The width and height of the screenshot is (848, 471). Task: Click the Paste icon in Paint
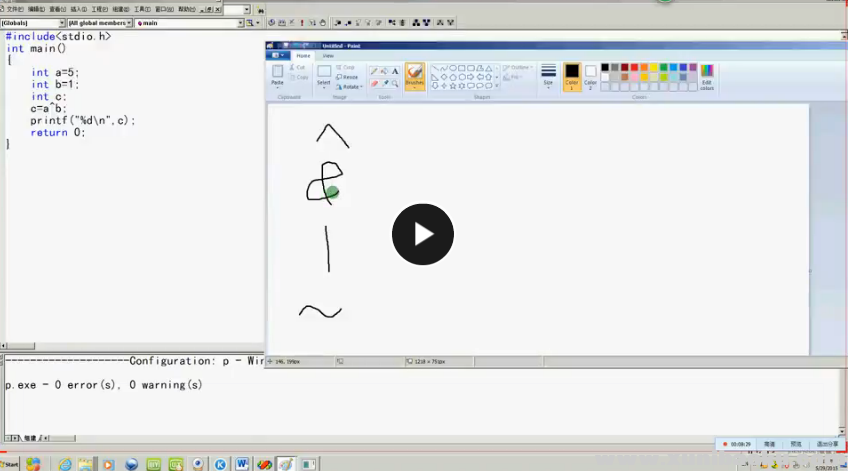coord(278,76)
